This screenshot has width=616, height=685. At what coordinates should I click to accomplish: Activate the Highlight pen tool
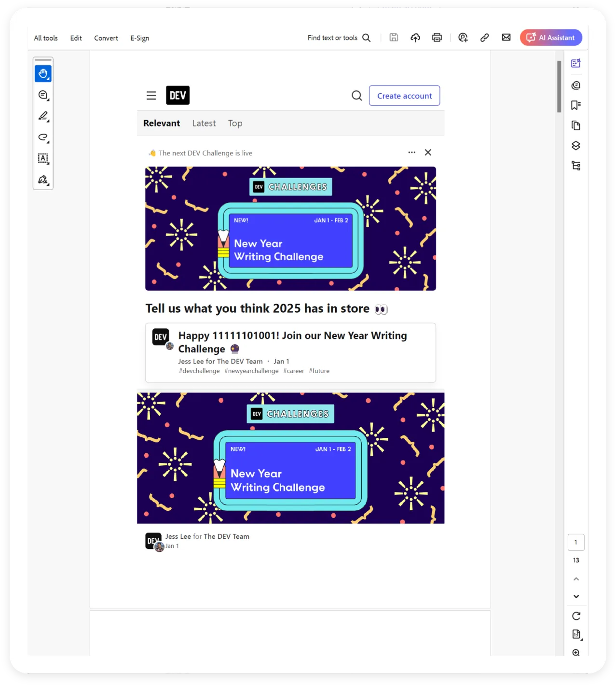tap(43, 116)
